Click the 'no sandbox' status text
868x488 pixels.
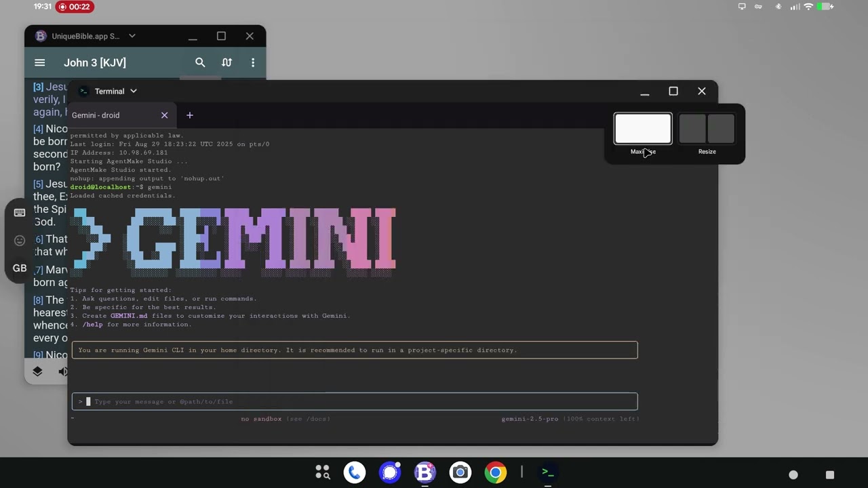pos(261,419)
